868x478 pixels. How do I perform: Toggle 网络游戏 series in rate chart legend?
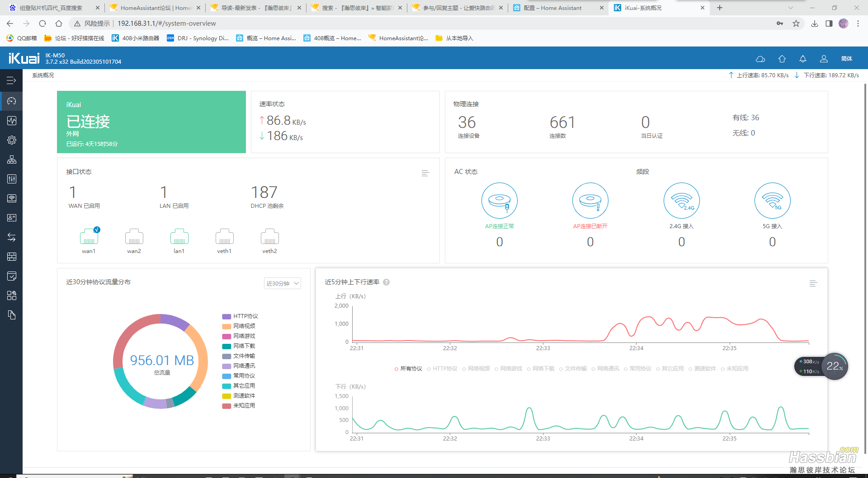508,369
